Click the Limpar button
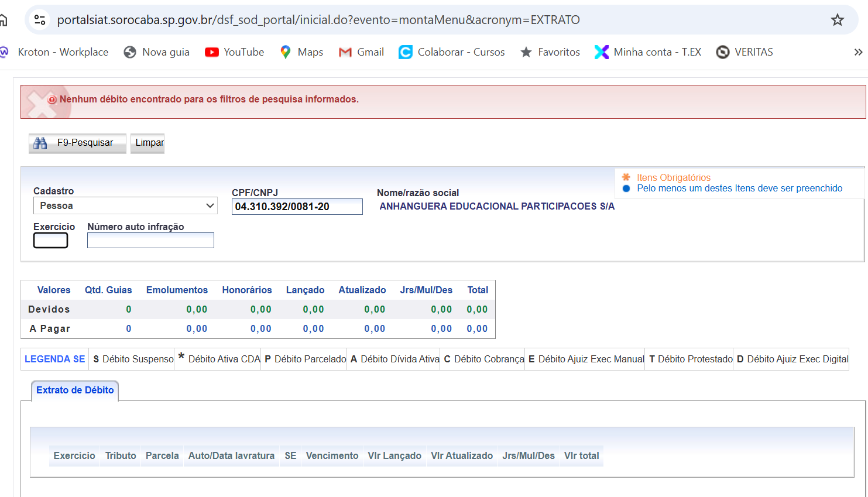The width and height of the screenshot is (868, 497). coord(147,143)
